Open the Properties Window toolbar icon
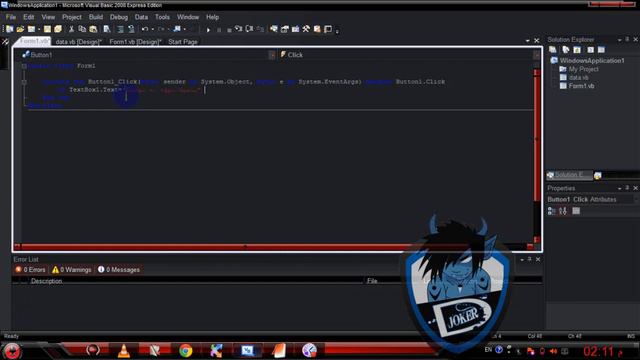Image resolution: width=640 pixels, height=360 pixels. [x=284, y=29]
